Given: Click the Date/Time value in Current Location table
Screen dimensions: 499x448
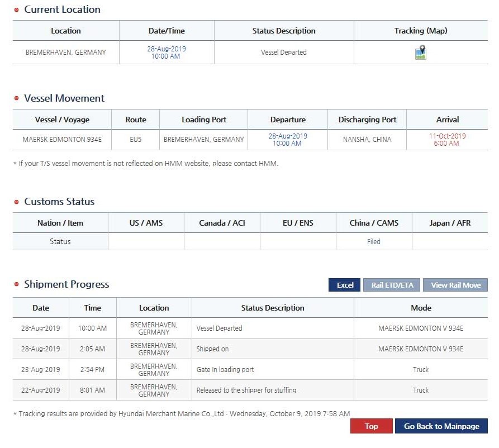Looking at the screenshot, I should [x=167, y=53].
